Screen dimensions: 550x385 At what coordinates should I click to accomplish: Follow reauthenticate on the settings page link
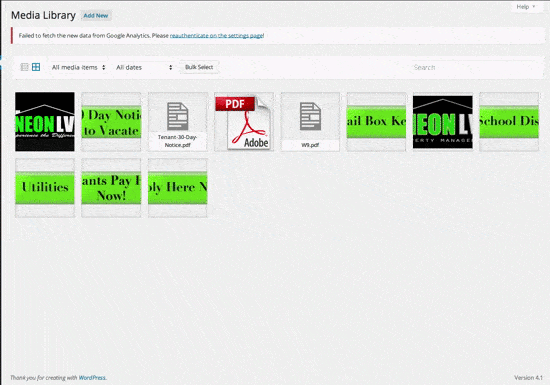[216, 35]
